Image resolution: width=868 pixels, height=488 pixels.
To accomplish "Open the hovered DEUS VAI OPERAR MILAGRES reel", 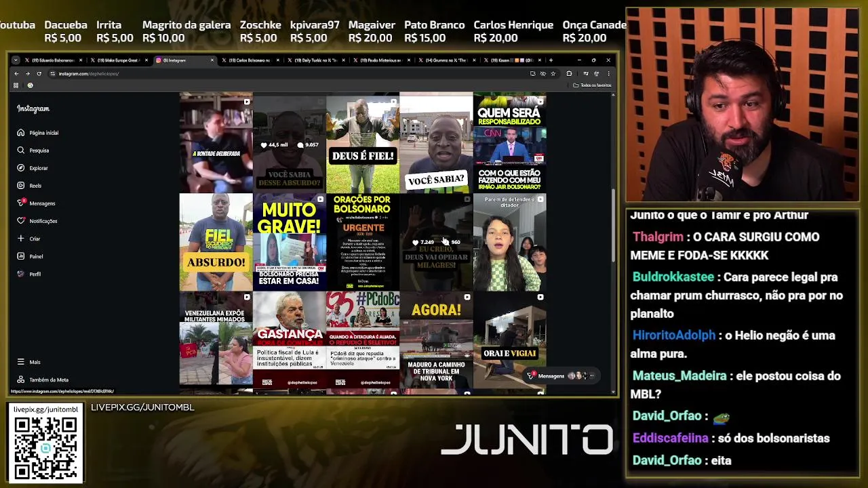I will pos(436,243).
